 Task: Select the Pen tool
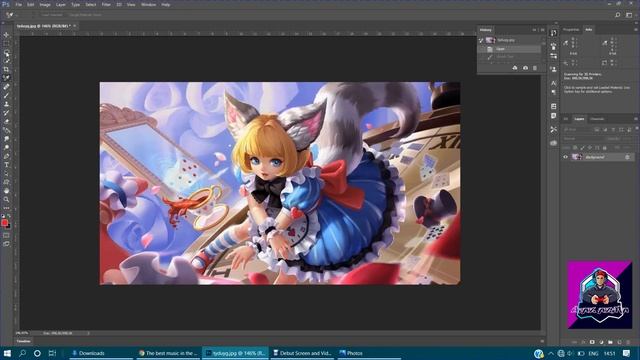coord(6,156)
